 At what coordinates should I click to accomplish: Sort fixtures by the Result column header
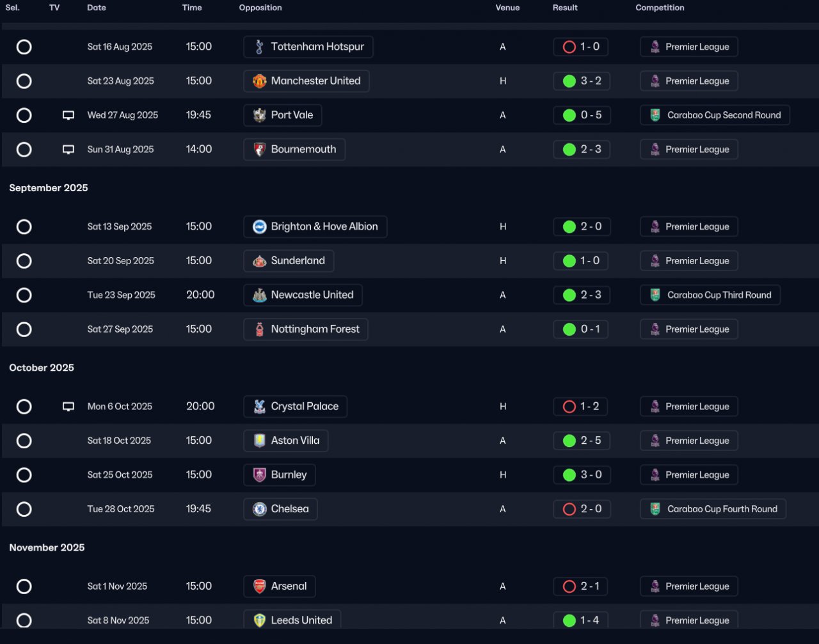(565, 8)
